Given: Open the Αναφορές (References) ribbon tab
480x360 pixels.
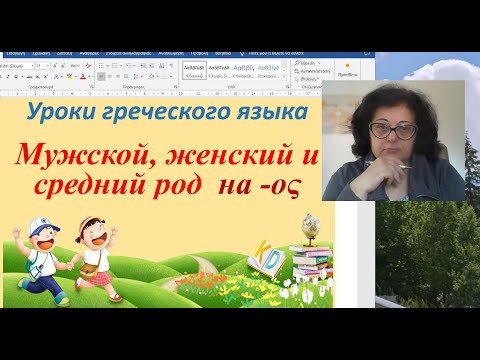Looking at the screenshot, I should click(89, 53).
